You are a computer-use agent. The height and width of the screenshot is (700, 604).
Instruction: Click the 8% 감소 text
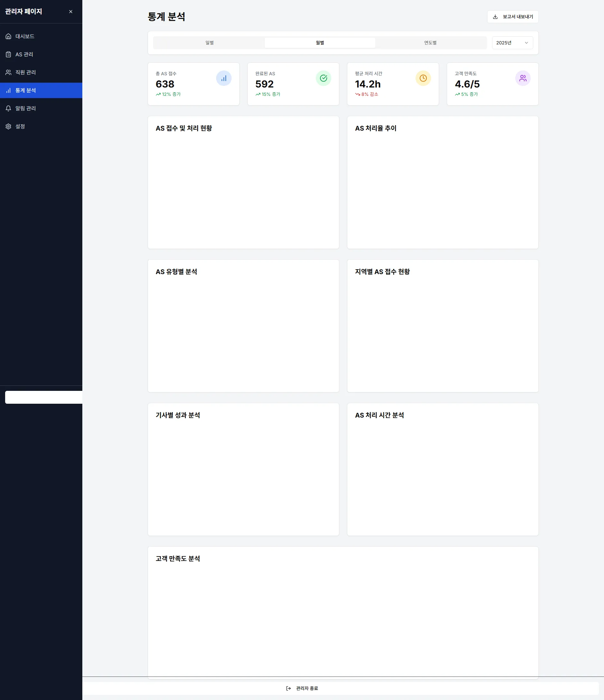tap(370, 94)
